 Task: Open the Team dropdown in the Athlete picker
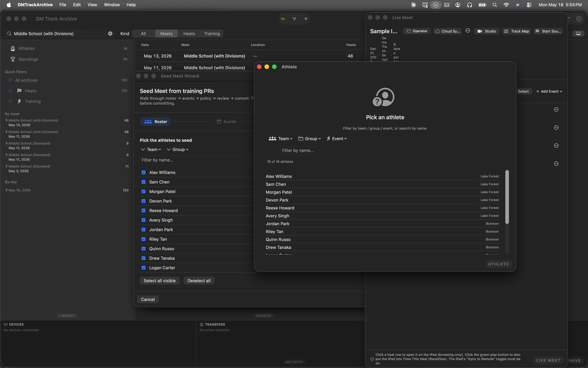tap(280, 138)
